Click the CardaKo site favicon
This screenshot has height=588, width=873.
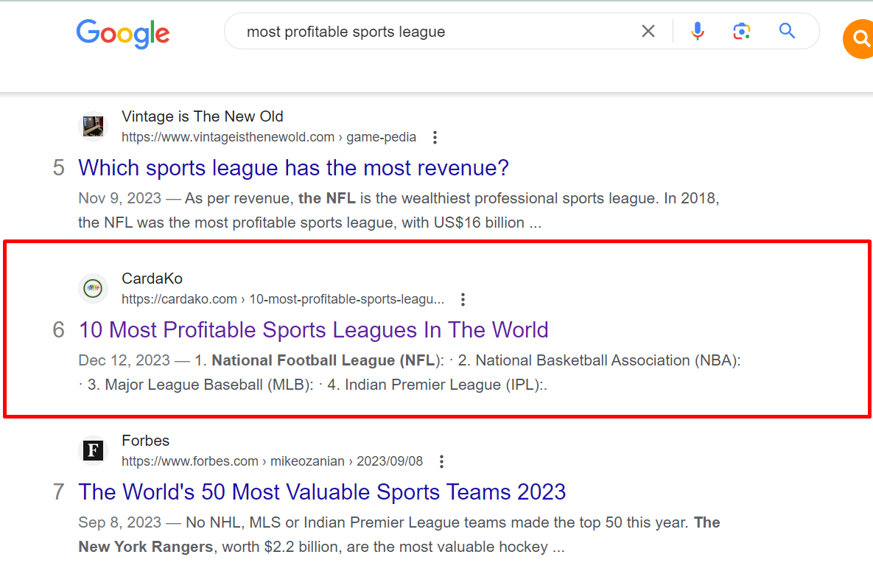click(x=93, y=288)
